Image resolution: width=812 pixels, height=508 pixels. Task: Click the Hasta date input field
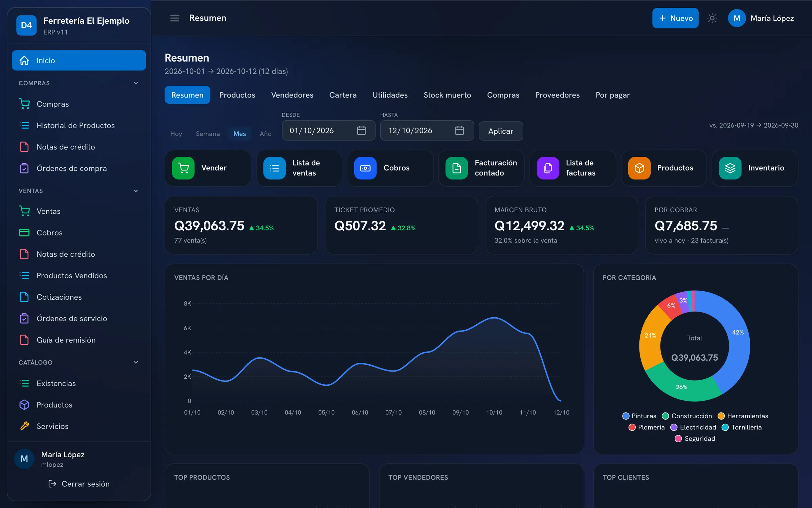pyautogui.click(x=427, y=130)
